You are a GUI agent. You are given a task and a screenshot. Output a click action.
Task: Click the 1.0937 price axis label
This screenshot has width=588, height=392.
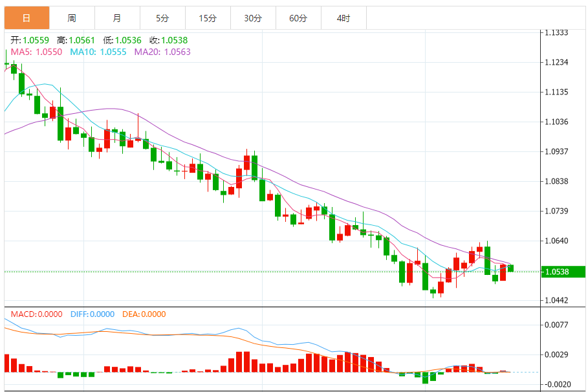[x=556, y=151]
